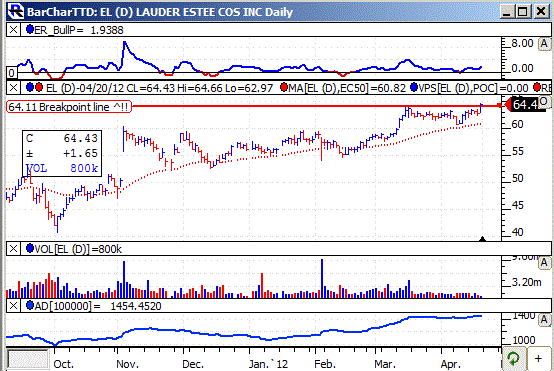Close the VOL[EL (D)] volume pane
Viewport: 554px width, 371px height.
pos(13,249)
